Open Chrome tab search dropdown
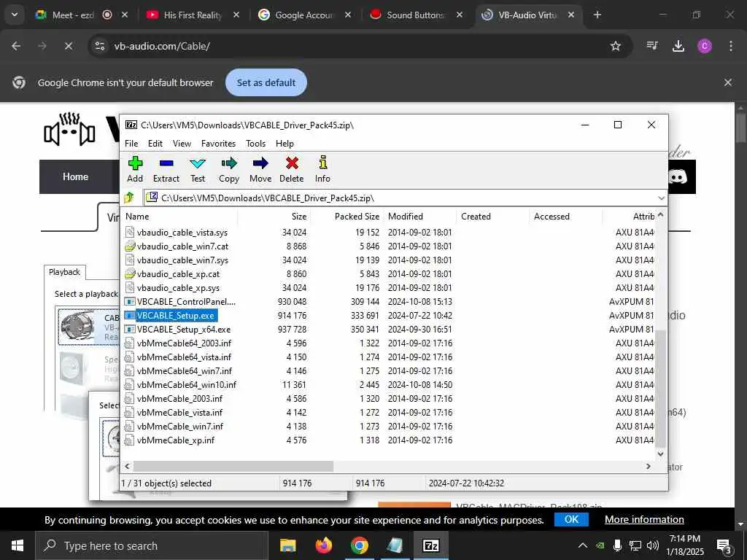 coord(15,15)
